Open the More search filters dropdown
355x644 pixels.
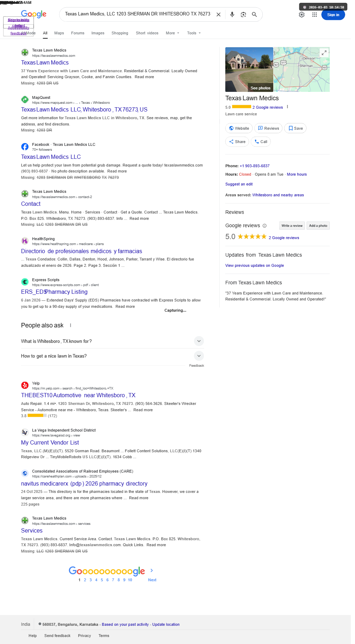click(x=173, y=33)
